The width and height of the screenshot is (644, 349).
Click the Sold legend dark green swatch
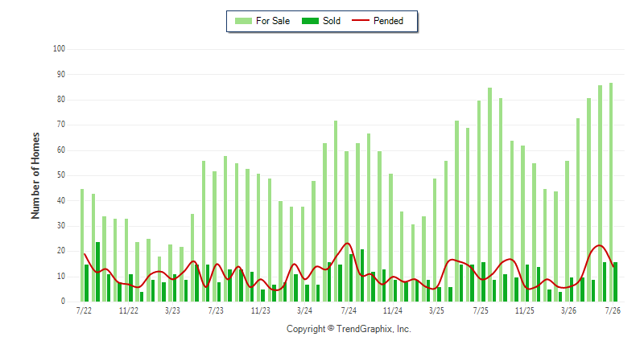point(310,21)
